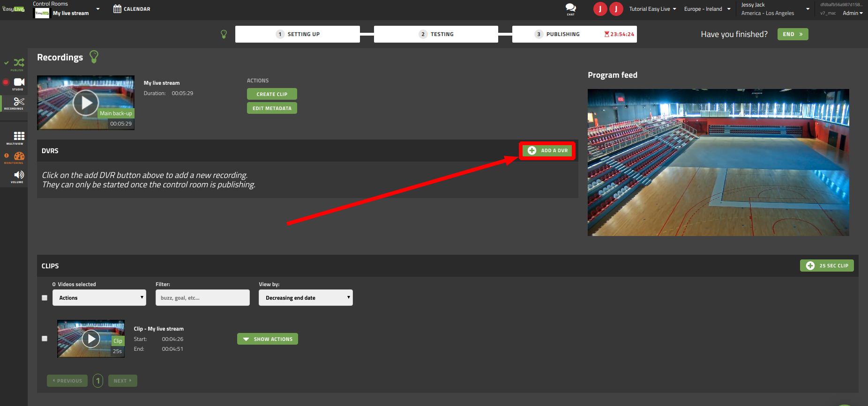Open the Tutorial Easy Live dropdown
Viewport: 868px width, 406px height.
pyautogui.click(x=652, y=9)
